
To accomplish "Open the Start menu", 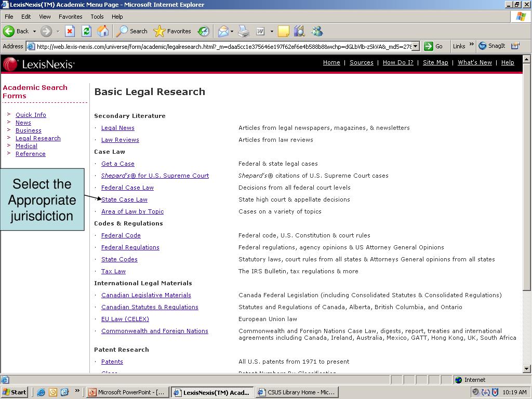I will point(14,392).
